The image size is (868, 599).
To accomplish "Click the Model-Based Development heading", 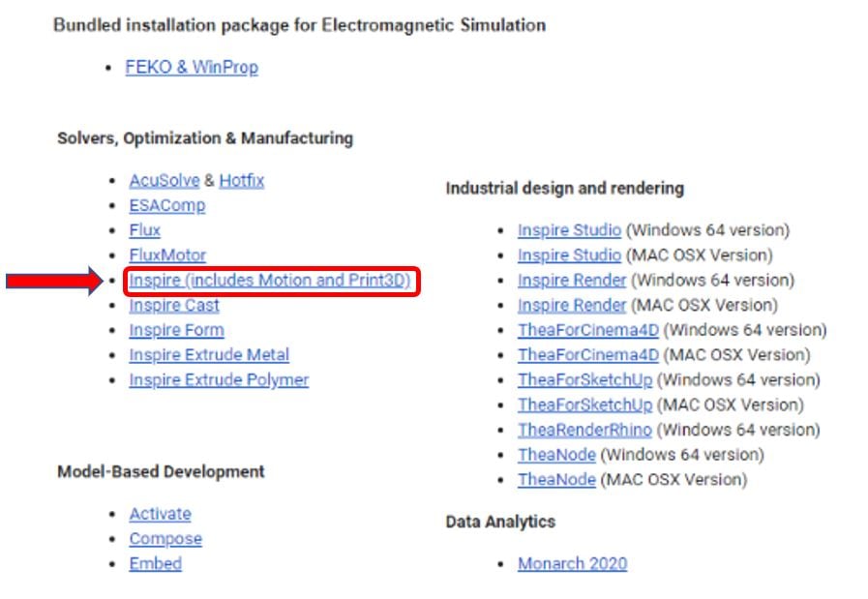I will (x=161, y=471).
